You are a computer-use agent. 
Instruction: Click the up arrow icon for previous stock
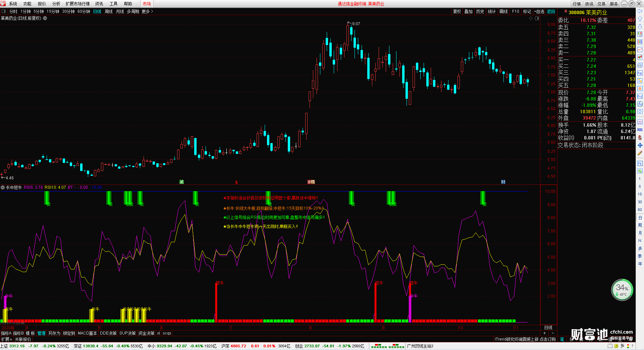coord(640,19)
